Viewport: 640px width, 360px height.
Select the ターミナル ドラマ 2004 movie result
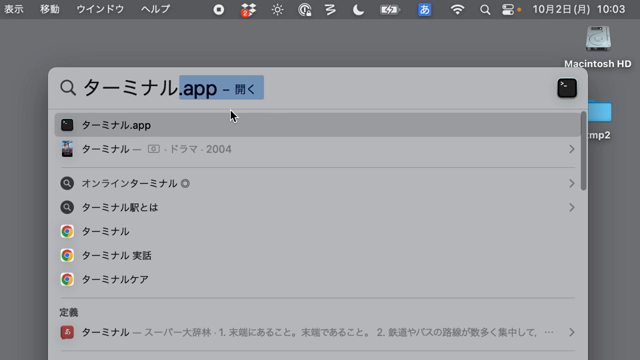(x=317, y=149)
